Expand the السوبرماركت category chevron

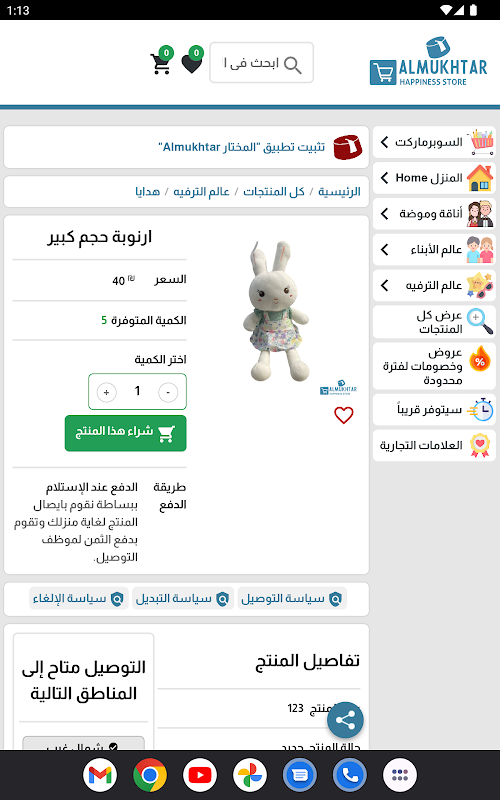tap(385, 142)
